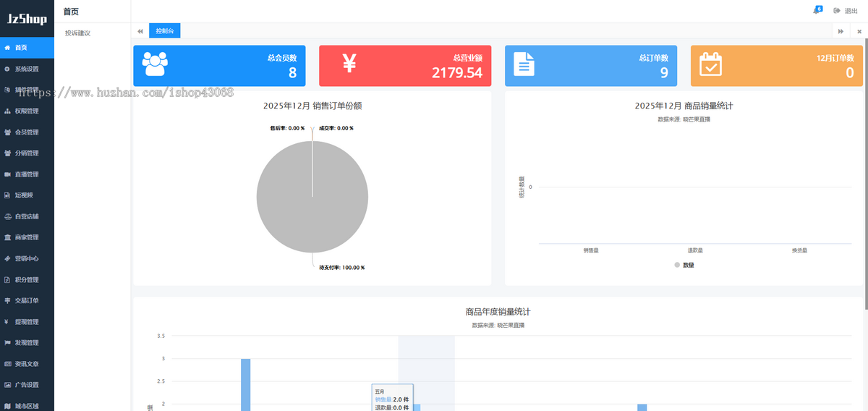Click the yen icon for 提现管理

(x=7, y=321)
